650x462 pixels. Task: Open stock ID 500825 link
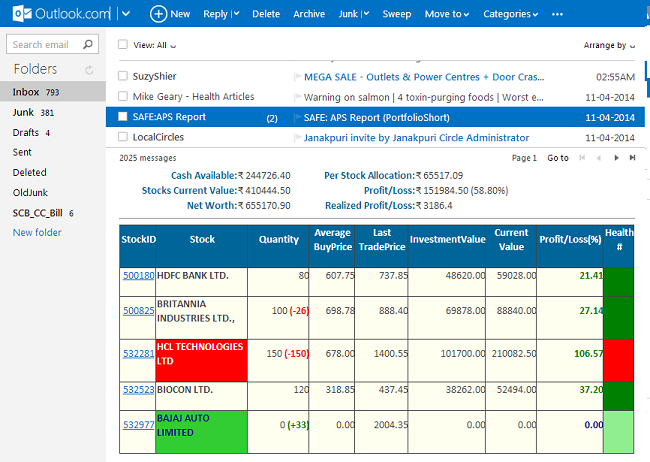coord(138,311)
